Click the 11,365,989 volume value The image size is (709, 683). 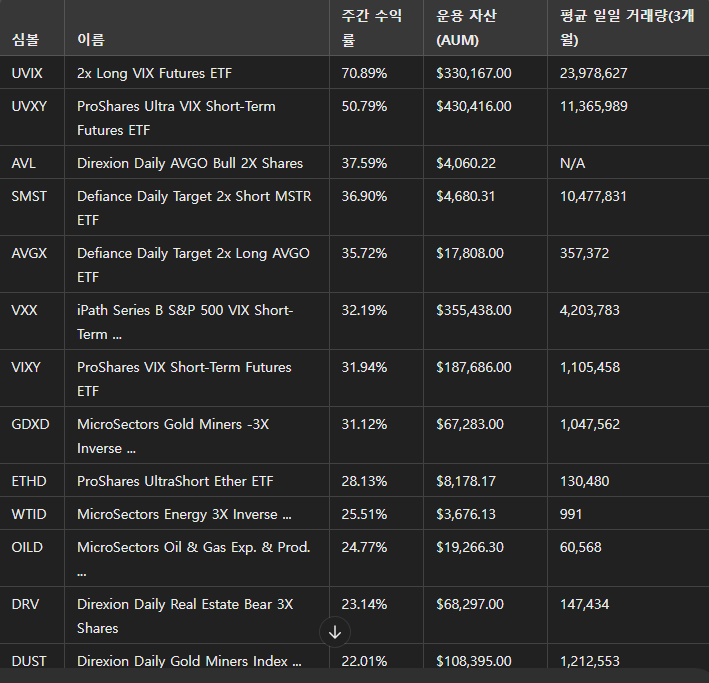pyautogui.click(x=594, y=106)
